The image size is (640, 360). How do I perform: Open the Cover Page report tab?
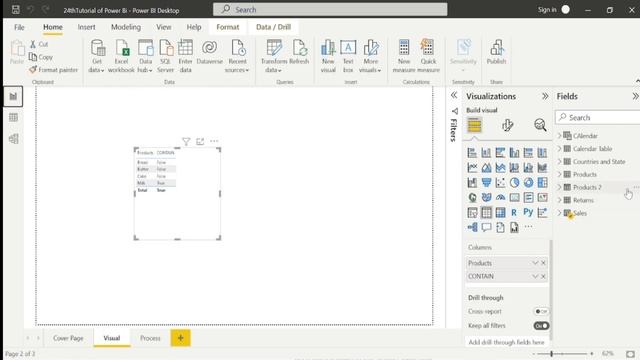click(x=68, y=338)
